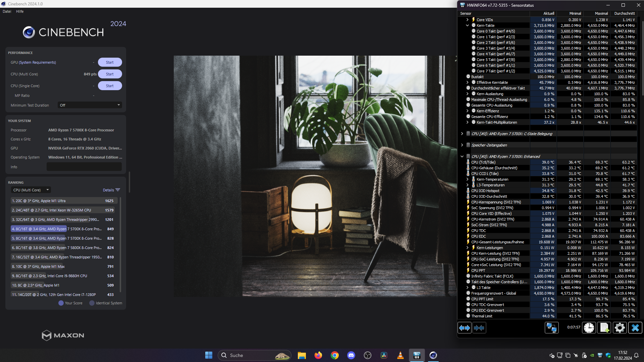Image resolution: width=644 pixels, height=362 pixels.
Task: Click the Maxon logo
Action: [x=63, y=335]
